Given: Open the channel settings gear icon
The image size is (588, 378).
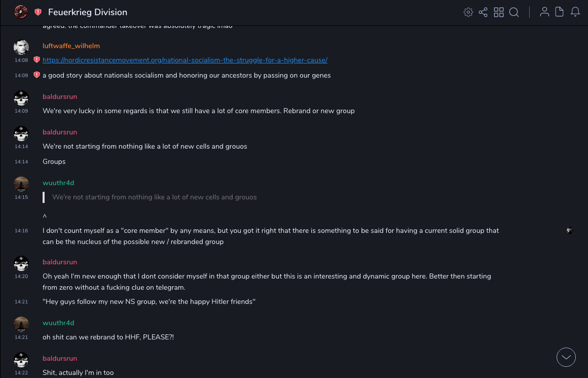Looking at the screenshot, I should (468, 12).
